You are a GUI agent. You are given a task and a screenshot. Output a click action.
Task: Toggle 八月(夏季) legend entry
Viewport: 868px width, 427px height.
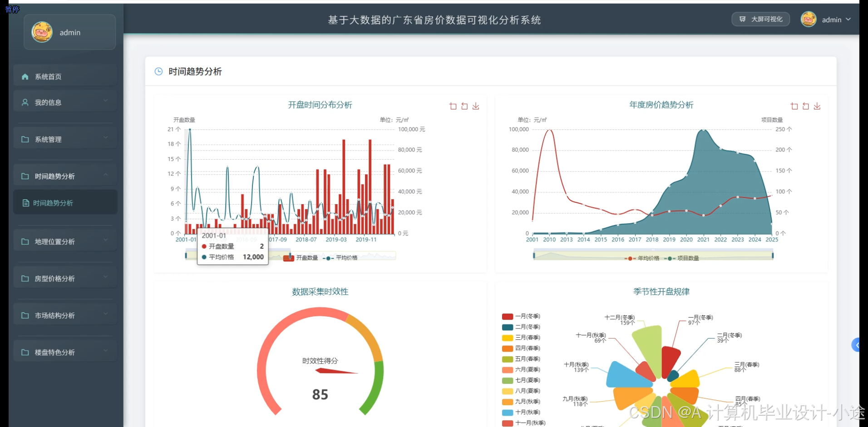click(x=521, y=391)
